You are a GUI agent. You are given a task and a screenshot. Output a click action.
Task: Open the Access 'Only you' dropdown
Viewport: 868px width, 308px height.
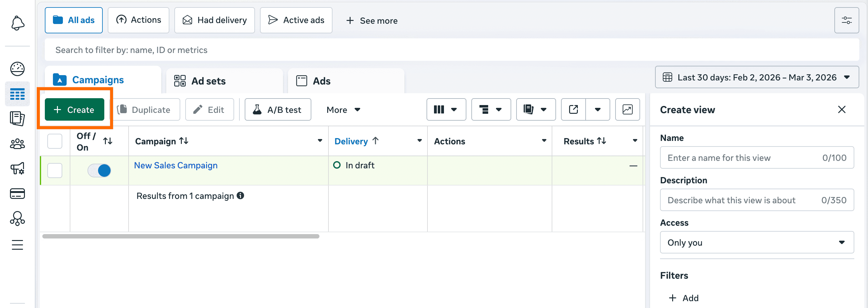pos(757,243)
